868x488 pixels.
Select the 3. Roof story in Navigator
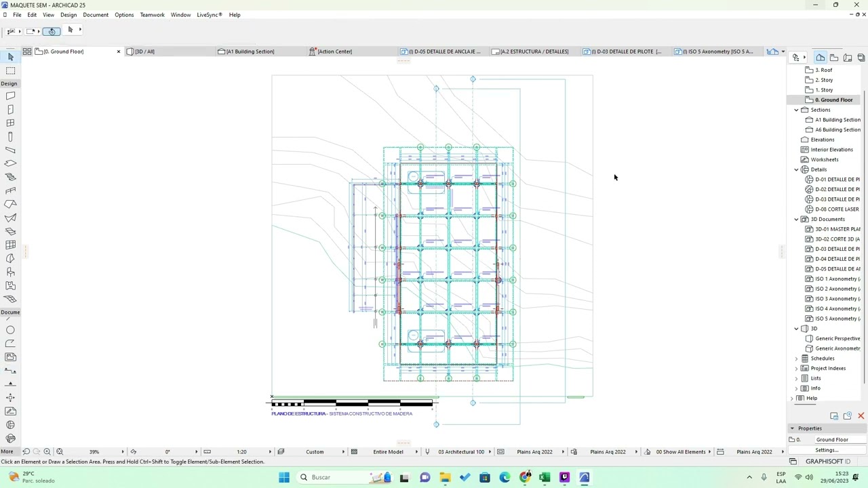click(x=823, y=70)
